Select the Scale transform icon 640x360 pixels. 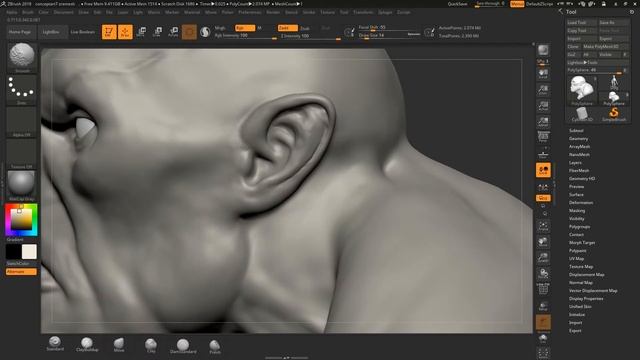(x=157, y=32)
